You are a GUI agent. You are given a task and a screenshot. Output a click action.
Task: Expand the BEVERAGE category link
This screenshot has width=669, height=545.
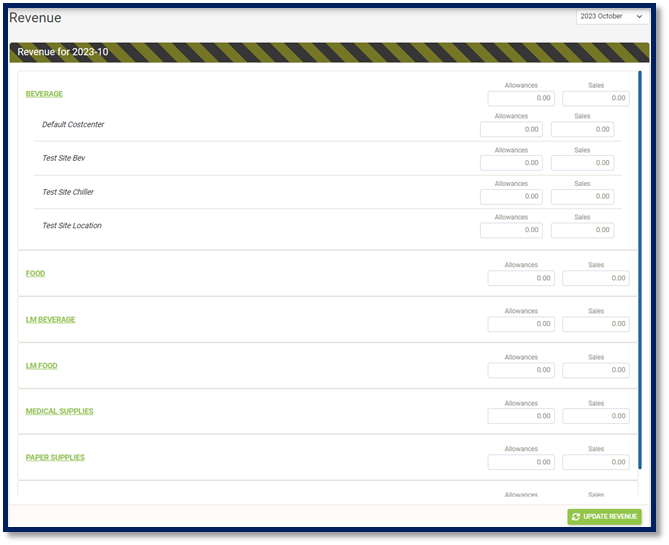[44, 94]
